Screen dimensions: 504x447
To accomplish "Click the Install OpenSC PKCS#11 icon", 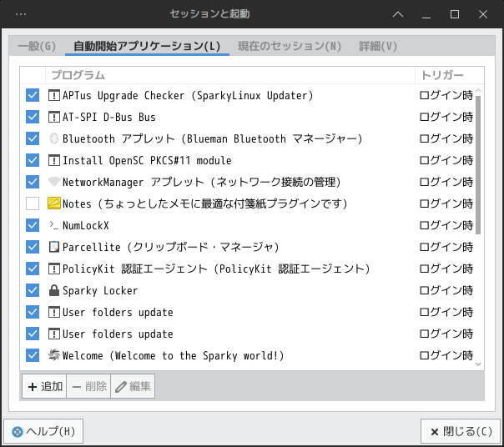I will point(53,160).
